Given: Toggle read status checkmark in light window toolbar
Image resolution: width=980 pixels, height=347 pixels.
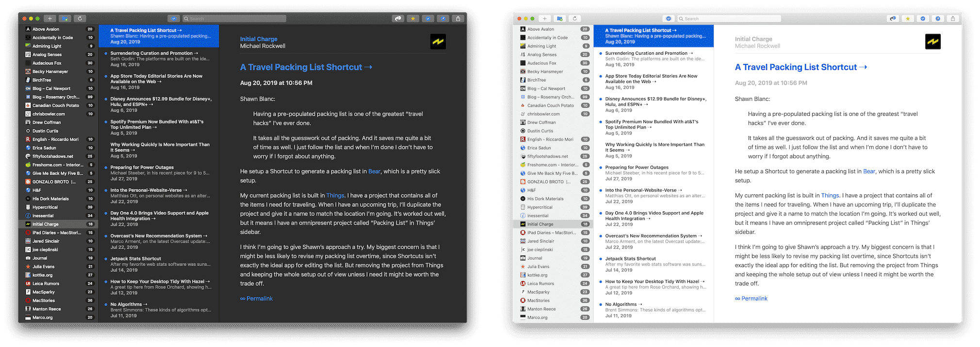Looking at the screenshot, I should pos(923,18).
